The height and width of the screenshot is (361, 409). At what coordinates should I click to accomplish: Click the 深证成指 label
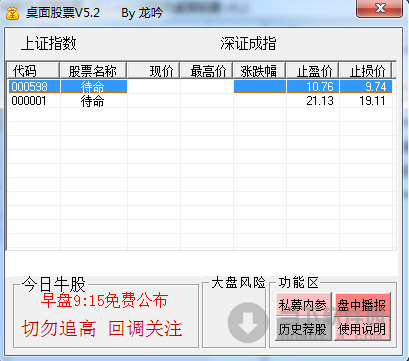248,44
